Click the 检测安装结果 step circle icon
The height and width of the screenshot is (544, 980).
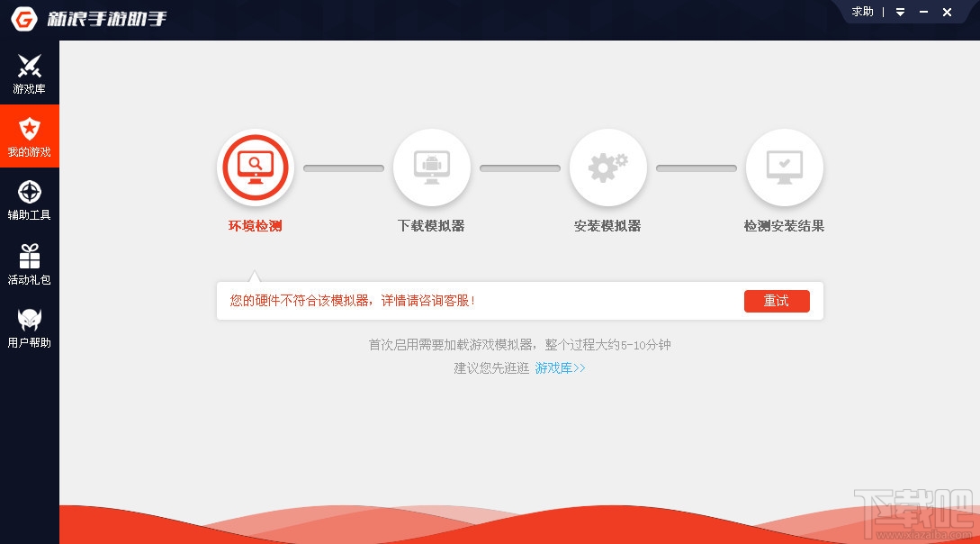point(784,168)
